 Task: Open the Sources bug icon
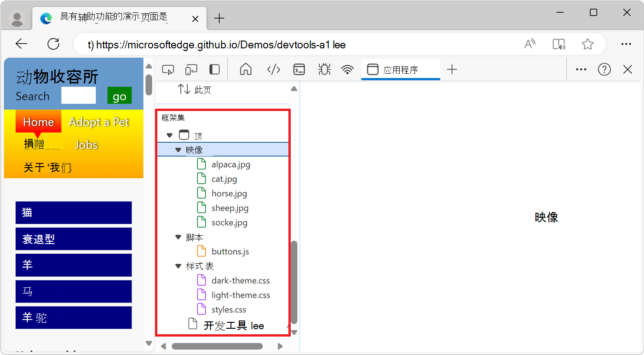tap(324, 70)
